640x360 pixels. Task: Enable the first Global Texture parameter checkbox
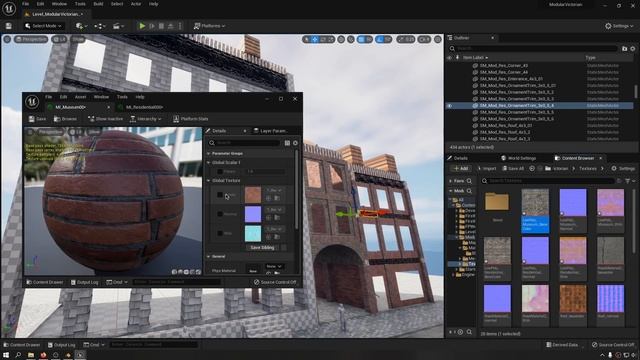(x=220, y=195)
